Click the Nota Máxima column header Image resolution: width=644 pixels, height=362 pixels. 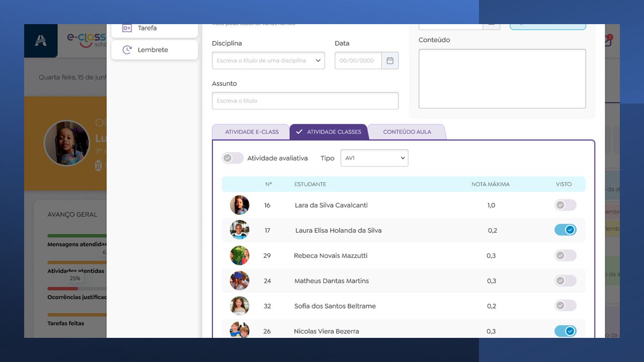tap(491, 184)
